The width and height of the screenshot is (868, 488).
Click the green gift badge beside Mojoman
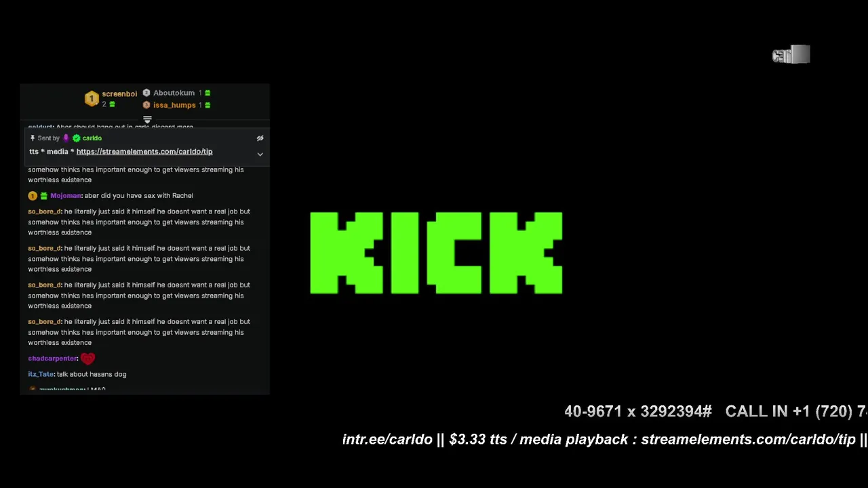click(x=43, y=196)
